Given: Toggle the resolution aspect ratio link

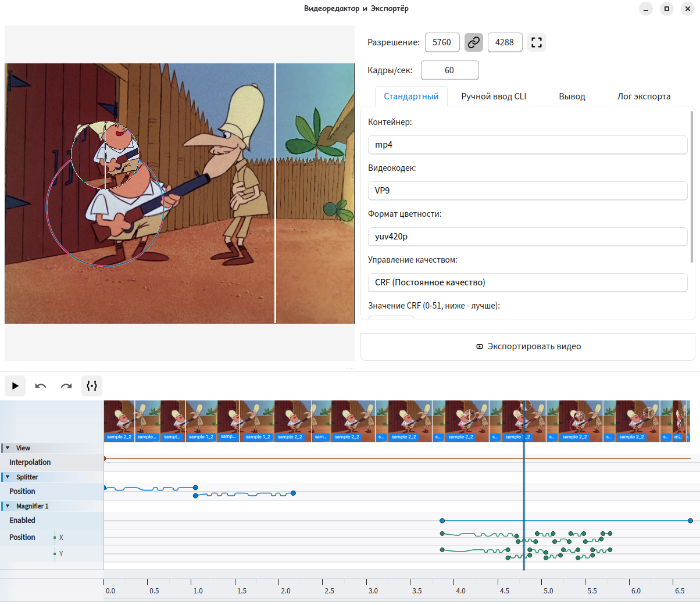Looking at the screenshot, I should [x=474, y=42].
